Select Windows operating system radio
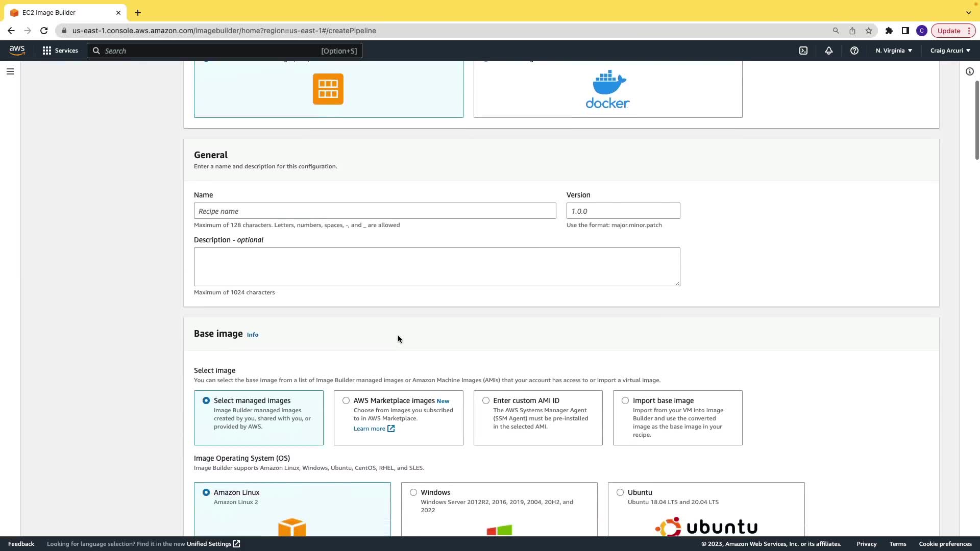 coord(413,492)
